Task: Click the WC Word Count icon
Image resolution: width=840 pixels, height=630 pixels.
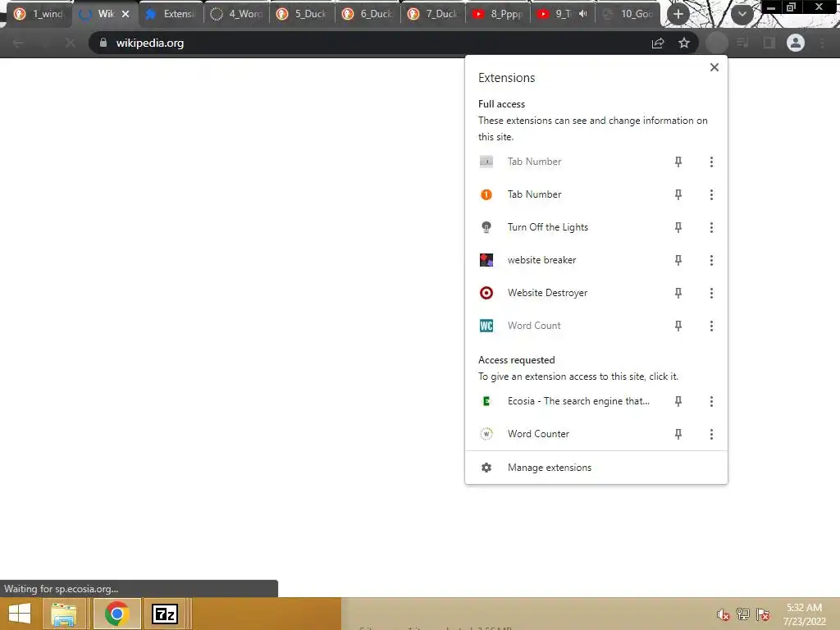Action: click(x=486, y=326)
